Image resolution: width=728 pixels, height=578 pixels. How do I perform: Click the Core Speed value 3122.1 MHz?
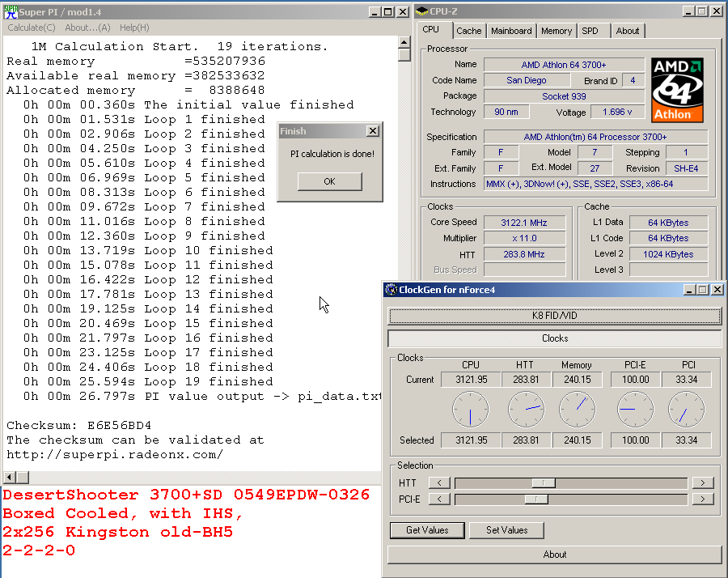(x=524, y=223)
